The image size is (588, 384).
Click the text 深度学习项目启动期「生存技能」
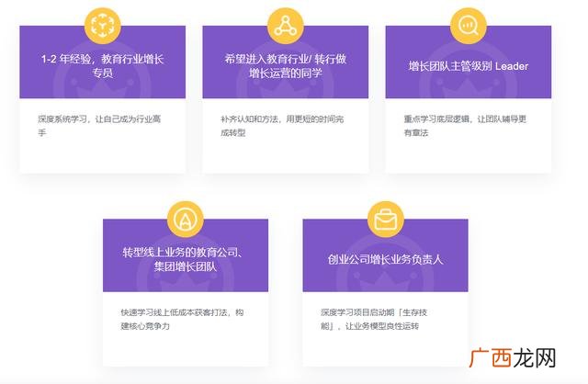[x=374, y=319]
